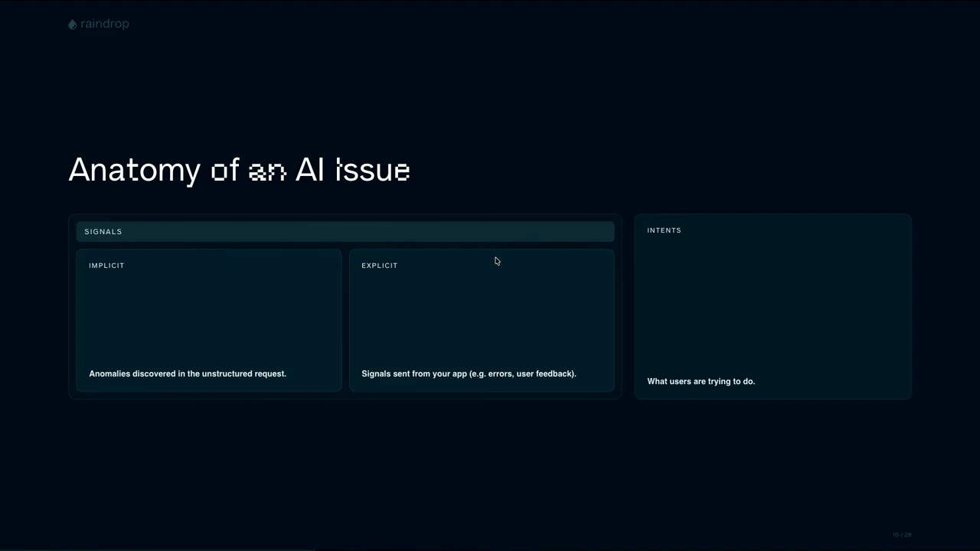Click 'Anomalies discovered in the unstructured request.' text

[x=188, y=373]
